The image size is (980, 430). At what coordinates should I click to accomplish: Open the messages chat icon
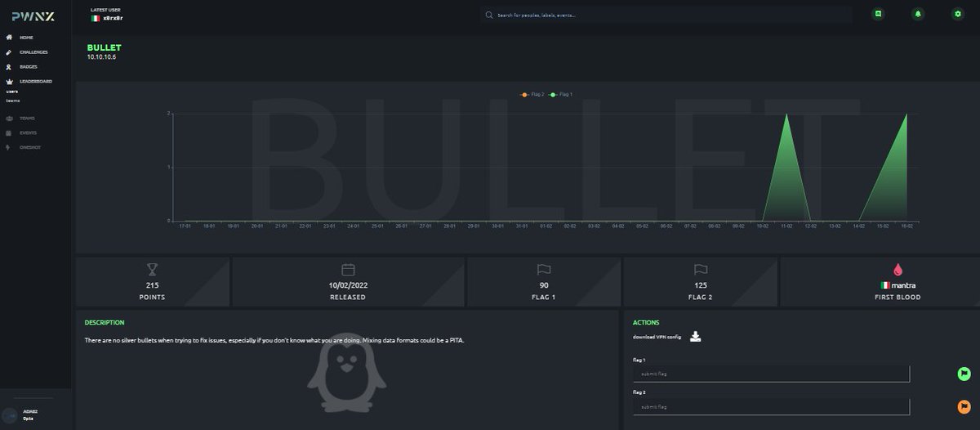tap(878, 14)
